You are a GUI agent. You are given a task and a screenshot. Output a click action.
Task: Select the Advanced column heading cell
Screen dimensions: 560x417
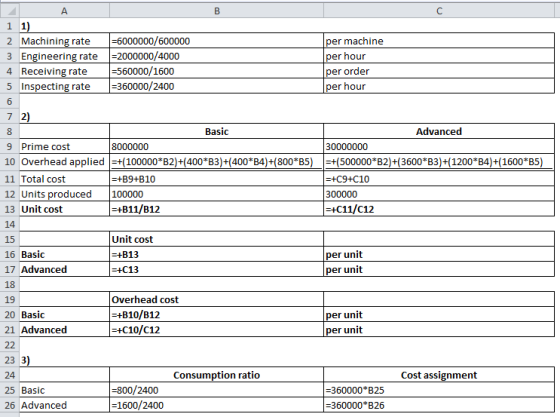(439, 131)
